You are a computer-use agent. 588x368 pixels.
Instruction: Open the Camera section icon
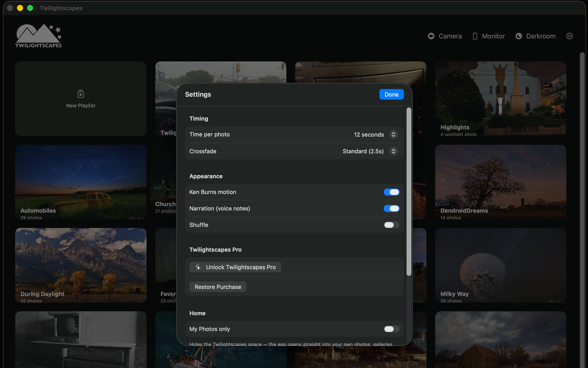tap(431, 36)
